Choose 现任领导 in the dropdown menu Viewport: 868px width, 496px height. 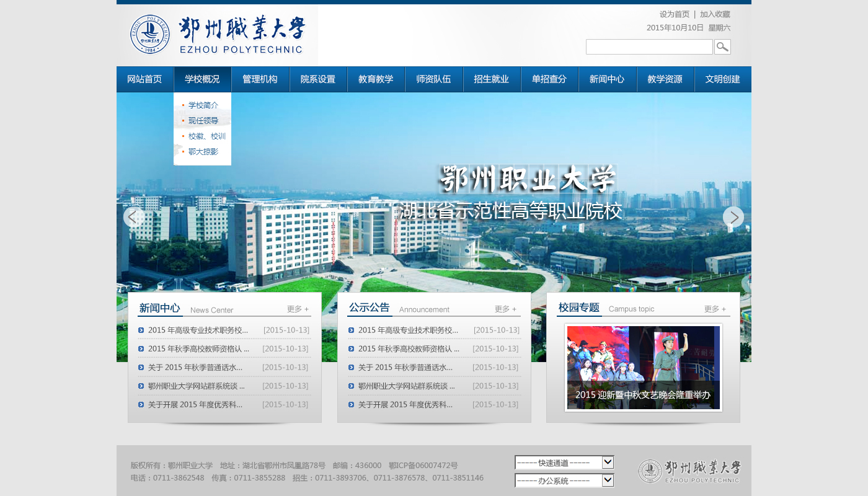click(x=203, y=121)
